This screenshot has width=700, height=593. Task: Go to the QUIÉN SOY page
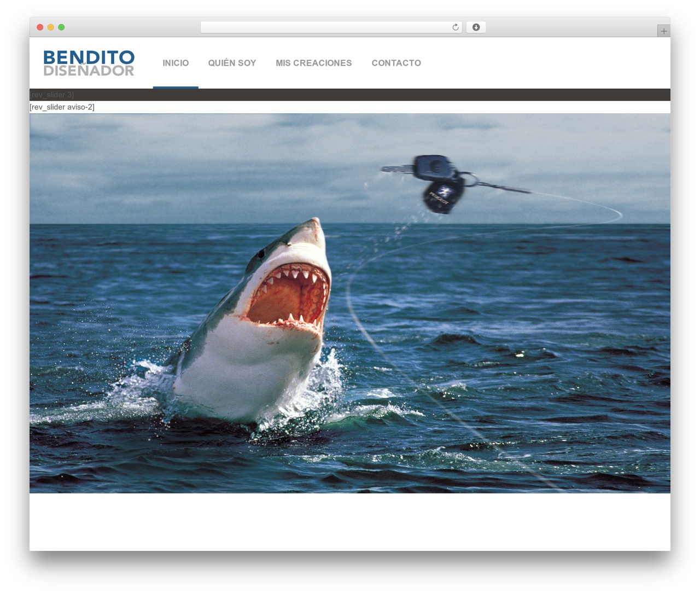tap(232, 63)
